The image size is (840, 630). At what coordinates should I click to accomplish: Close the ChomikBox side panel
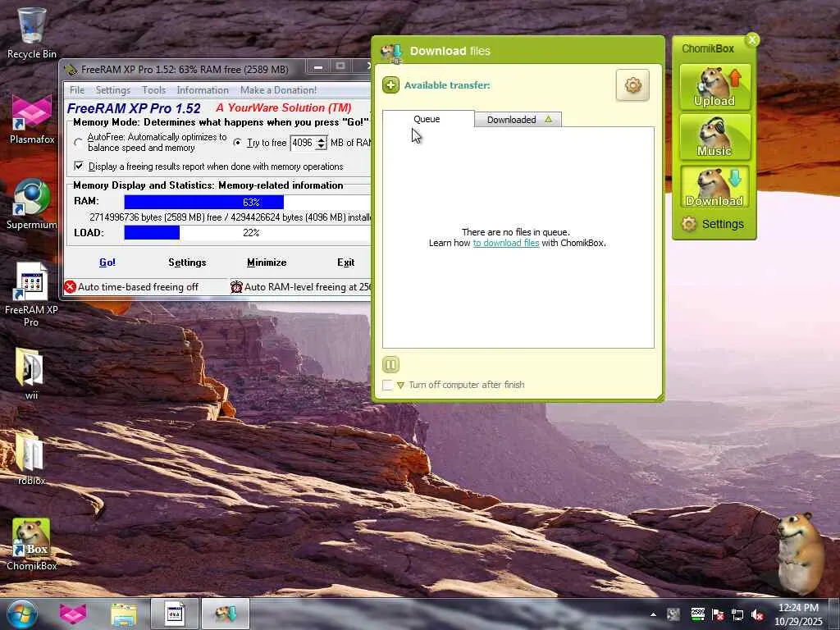752,39
